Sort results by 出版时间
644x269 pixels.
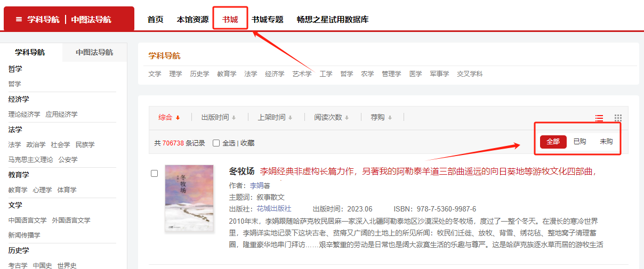(x=218, y=118)
